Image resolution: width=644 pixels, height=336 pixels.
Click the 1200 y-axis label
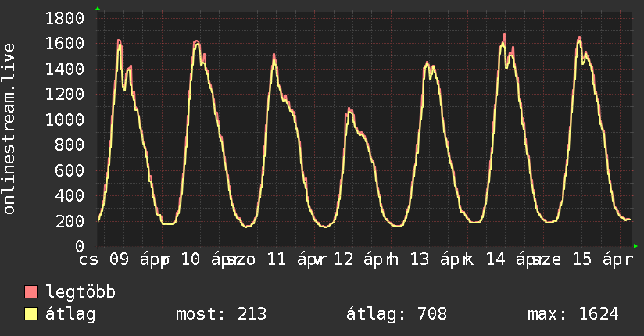(x=65, y=94)
